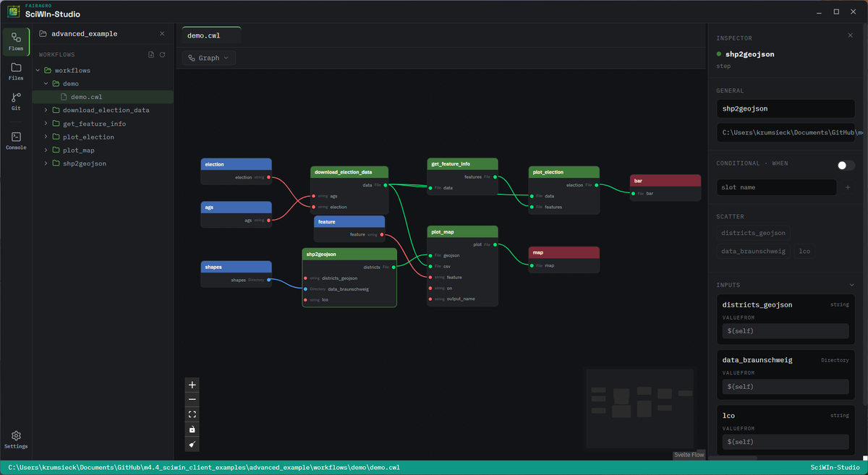
Task: Switch to the demo.cwl tab
Action: [211, 35]
